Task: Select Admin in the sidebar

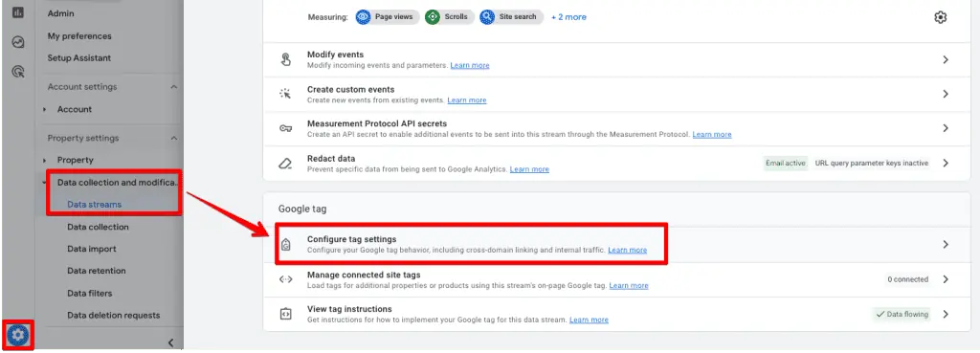Action: point(60,13)
